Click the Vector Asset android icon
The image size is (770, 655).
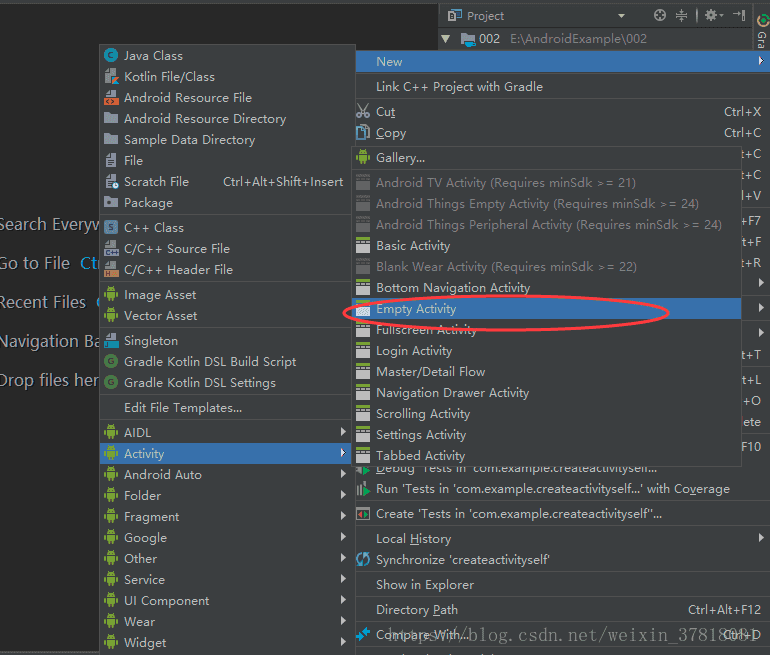point(111,315)
